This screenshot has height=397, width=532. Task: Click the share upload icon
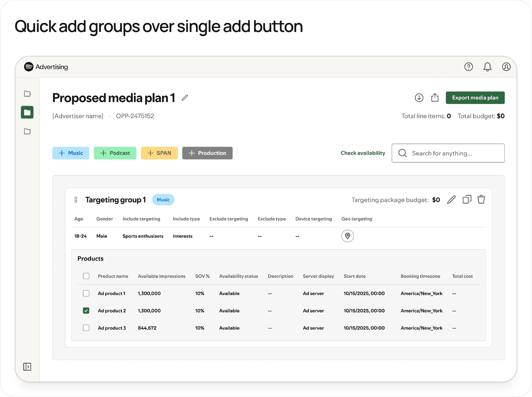(x=435, y=98)
